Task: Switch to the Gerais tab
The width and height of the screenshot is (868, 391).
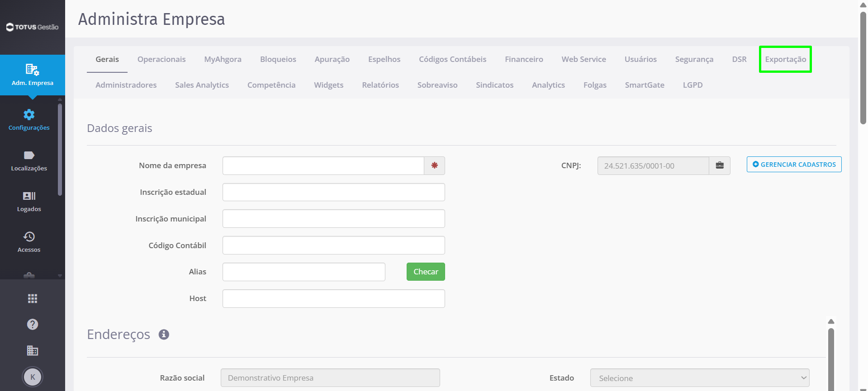Action: tap(107, 59)
